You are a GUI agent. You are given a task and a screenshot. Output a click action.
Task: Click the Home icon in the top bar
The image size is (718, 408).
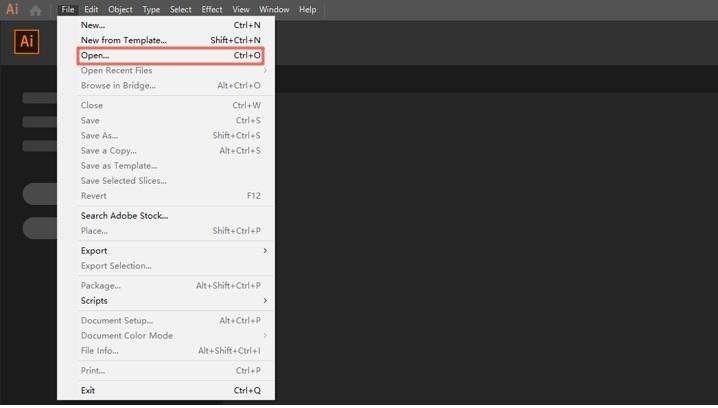click(x=35, y=10)
